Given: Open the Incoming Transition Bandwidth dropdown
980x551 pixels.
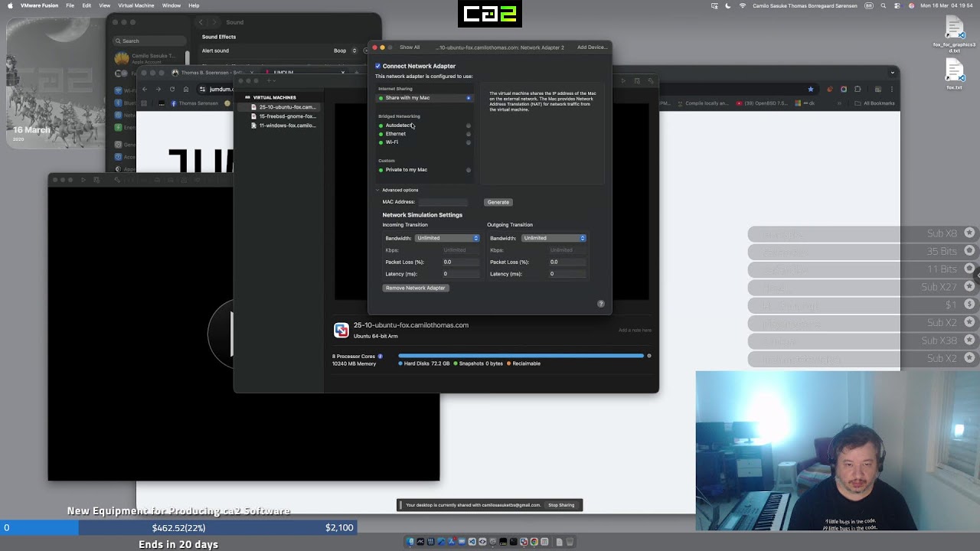Looking at the screenshot, I should click(x=447, y=238).
